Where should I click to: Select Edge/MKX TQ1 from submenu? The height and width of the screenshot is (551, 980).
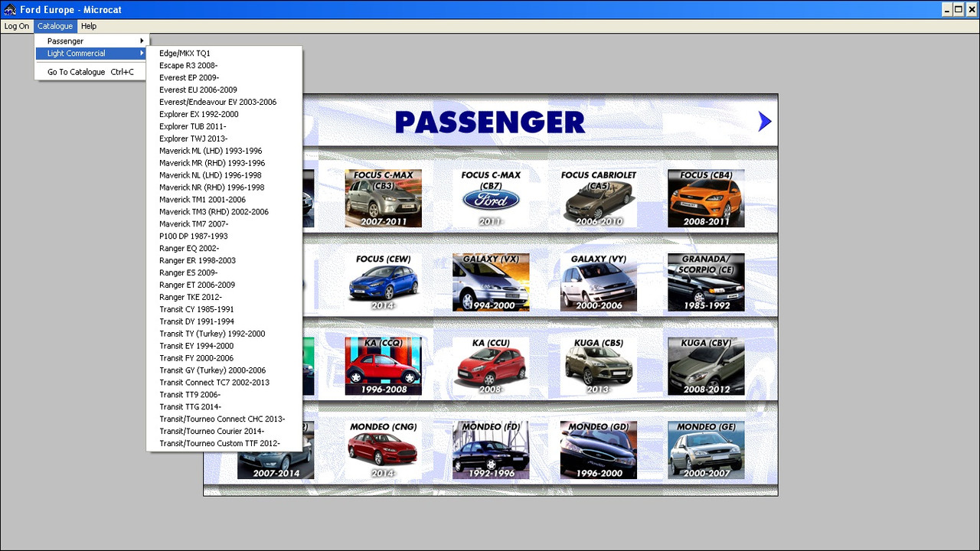[x=224, y=54]
